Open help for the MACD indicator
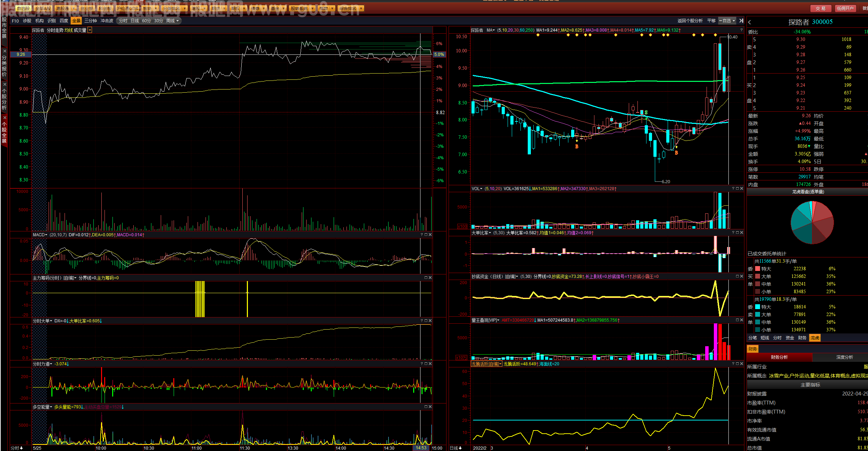 coord(422,235)
